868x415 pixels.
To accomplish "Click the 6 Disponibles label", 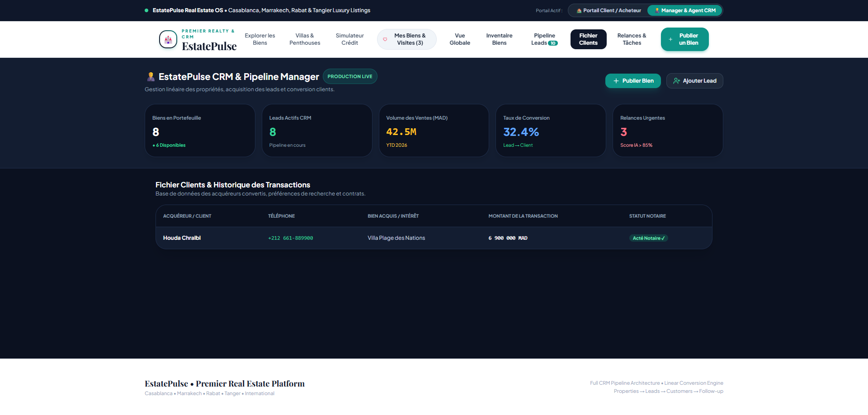I will pos(169,145).
